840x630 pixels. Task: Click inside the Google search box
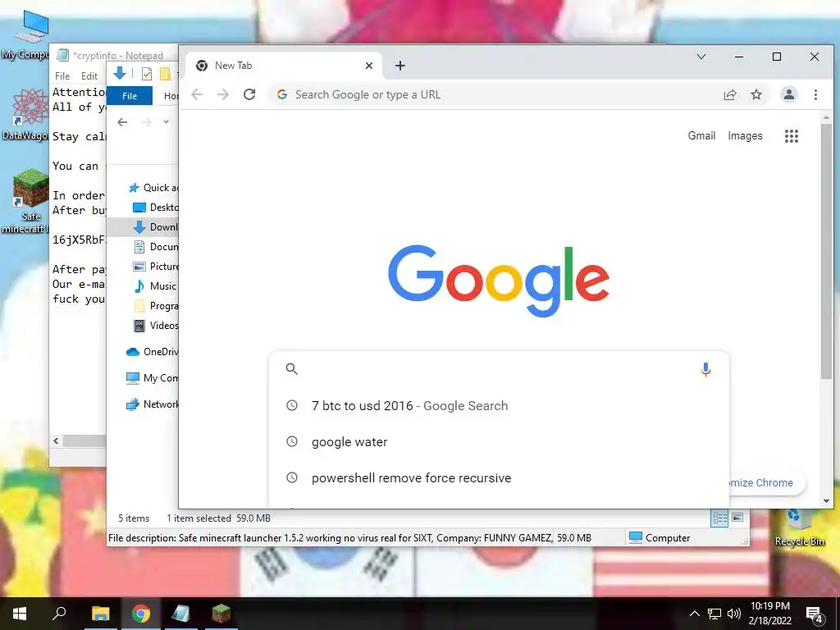[498, 368]
